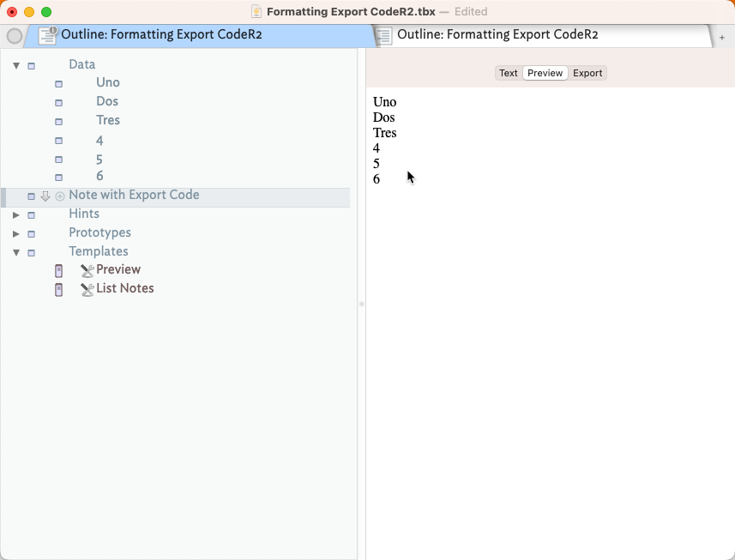Click the document proxy icon in title bar
735x560 pixels.
pyautogui.click(x=256, y=12)
